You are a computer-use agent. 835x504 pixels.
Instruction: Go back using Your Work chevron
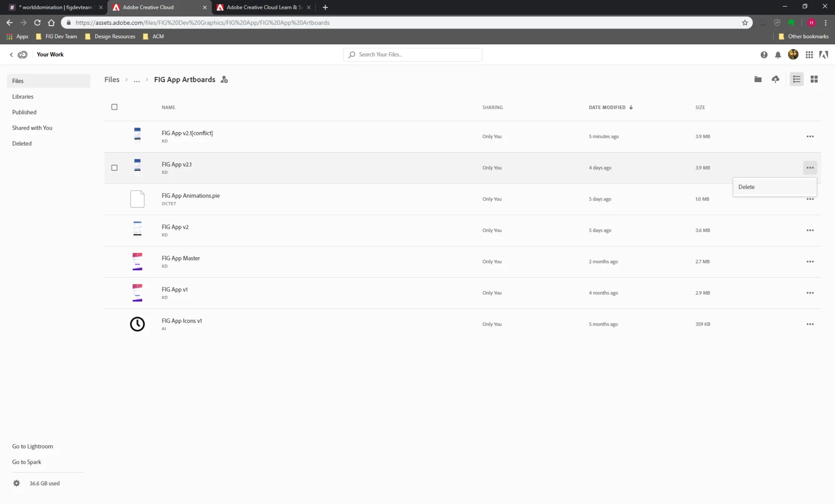tap(12, 55)
